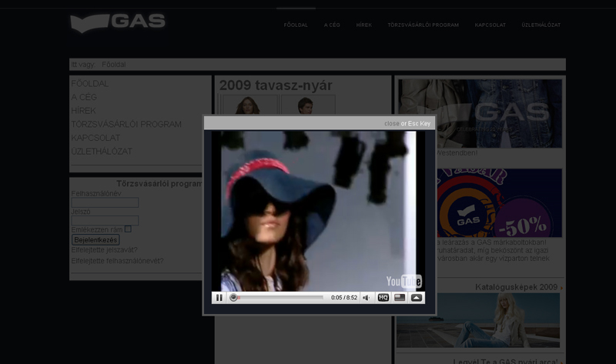Click the Felhasználónév input field

[105, 202]
